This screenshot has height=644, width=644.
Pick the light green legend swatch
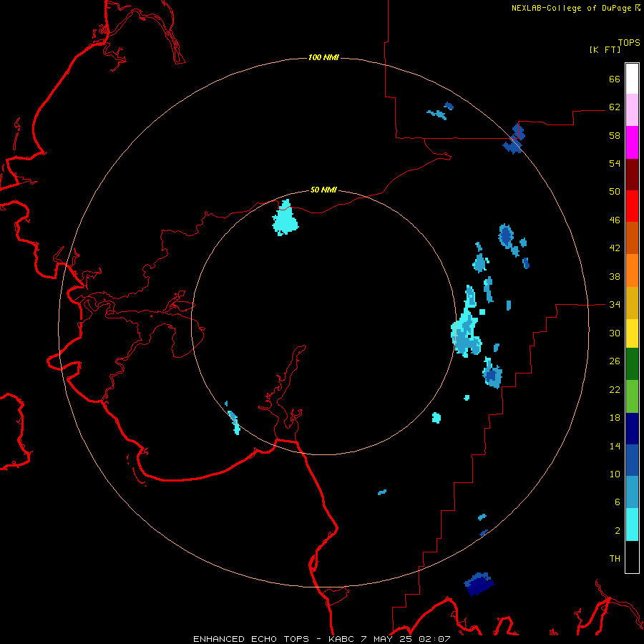632,396
